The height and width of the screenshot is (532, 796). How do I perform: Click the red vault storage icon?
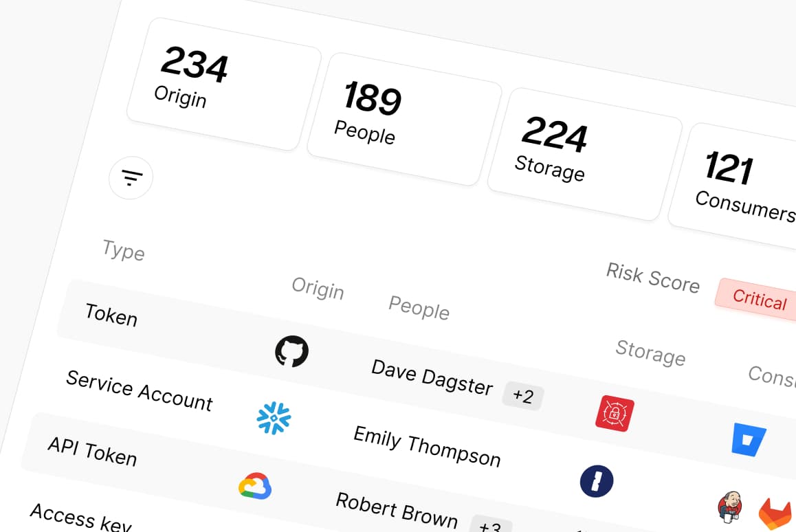(x=615, y=413)
